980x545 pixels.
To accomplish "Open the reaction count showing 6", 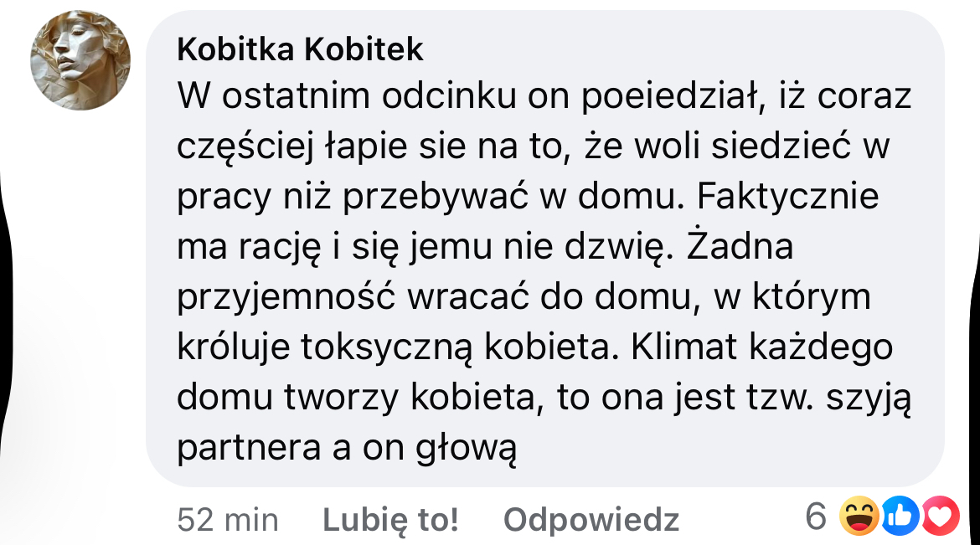I will tap(816, 517).
